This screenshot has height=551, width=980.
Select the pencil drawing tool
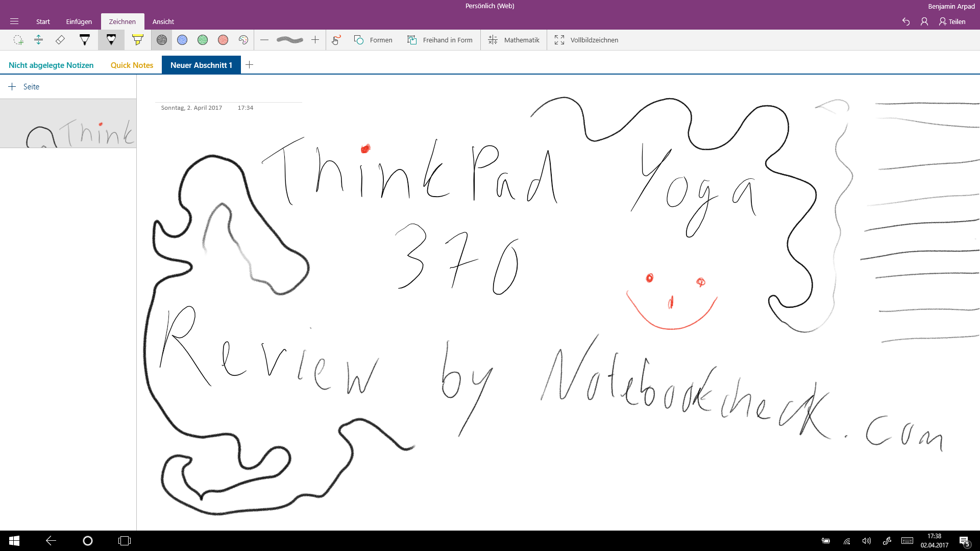[x=111, y=40]
